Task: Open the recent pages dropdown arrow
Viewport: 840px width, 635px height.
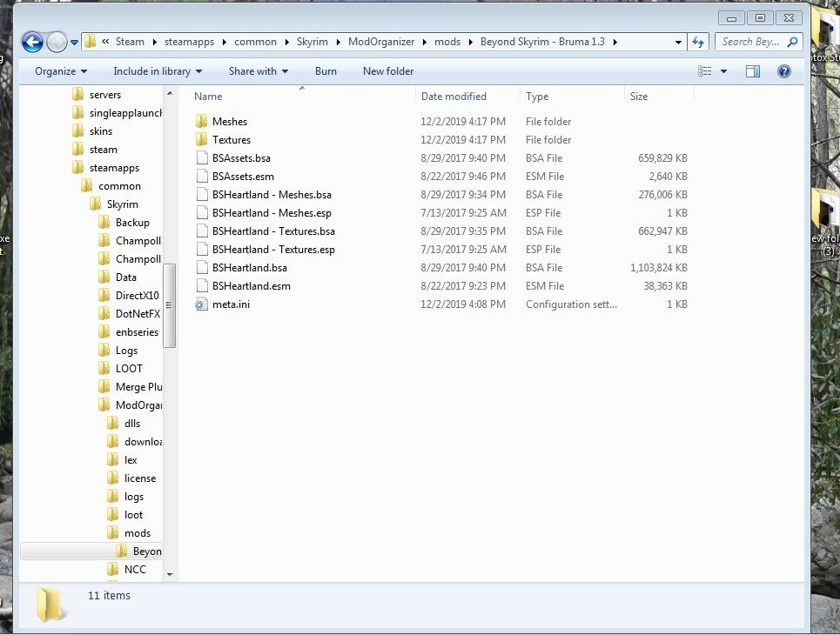Action: click(x=74, y=42)
